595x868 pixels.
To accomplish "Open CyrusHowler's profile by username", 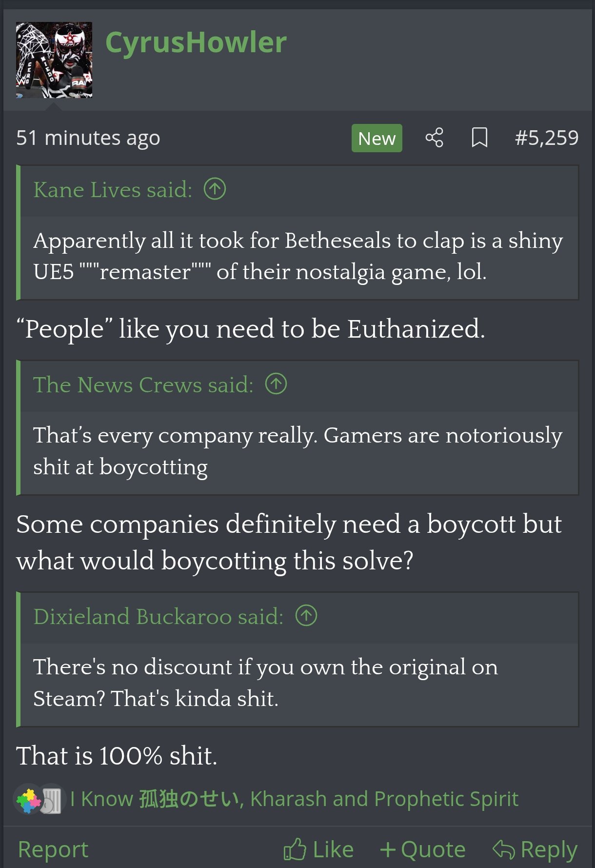I will pyautogui.click(x=196, y=42).
